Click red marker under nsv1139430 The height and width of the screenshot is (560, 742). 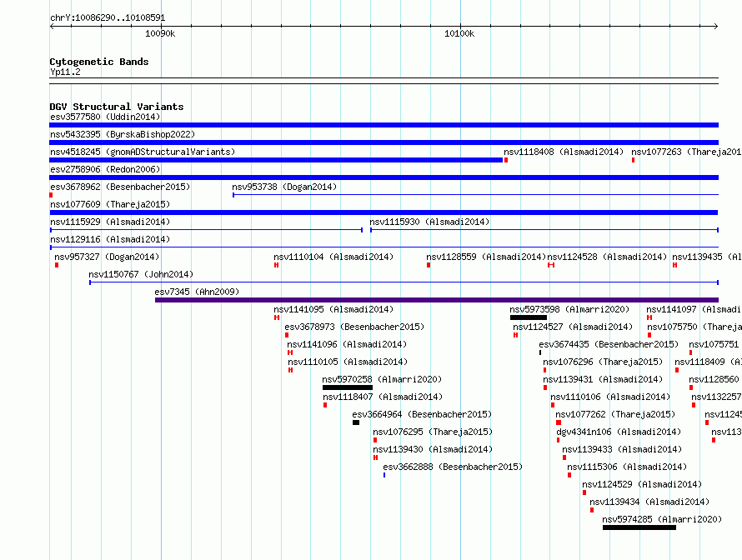pos(375,457)
